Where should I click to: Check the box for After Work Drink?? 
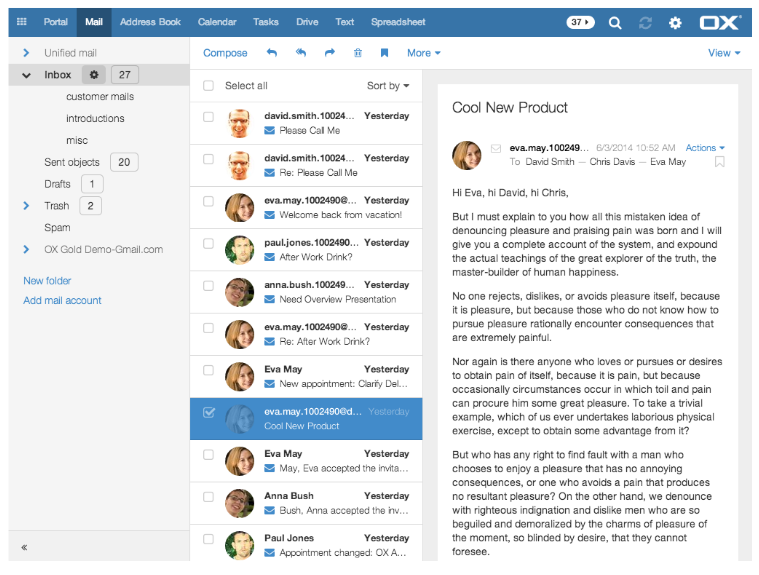(209, 243)
